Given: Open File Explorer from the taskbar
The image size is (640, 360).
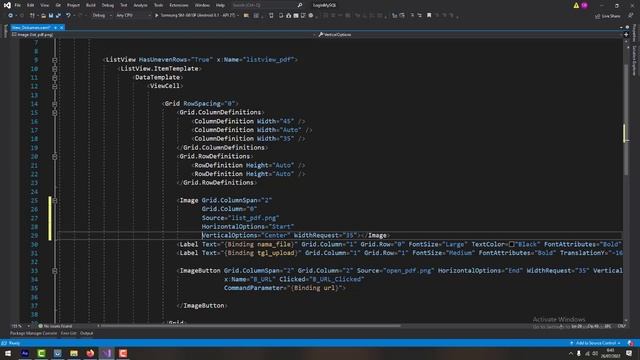Looking at the screenshot, I should point(74,353).
